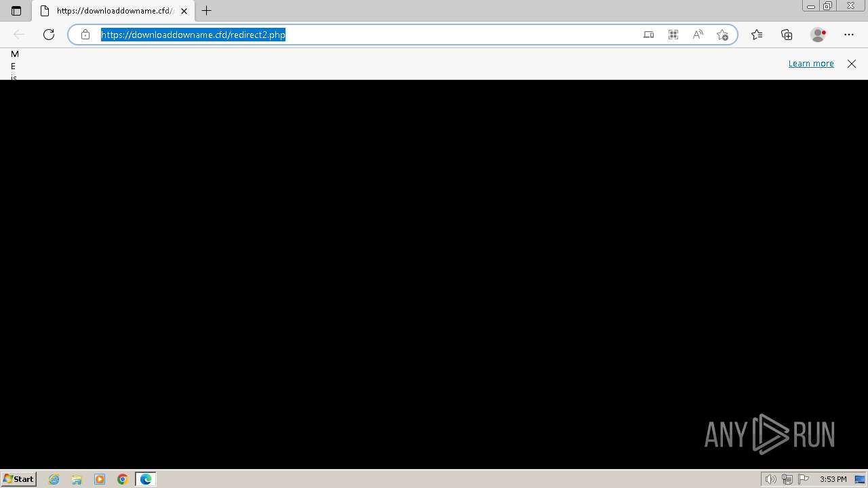Open Settings and more ellipsis menu
The height and width of the screenshot is (488, 868).
[x=849, y=35]
